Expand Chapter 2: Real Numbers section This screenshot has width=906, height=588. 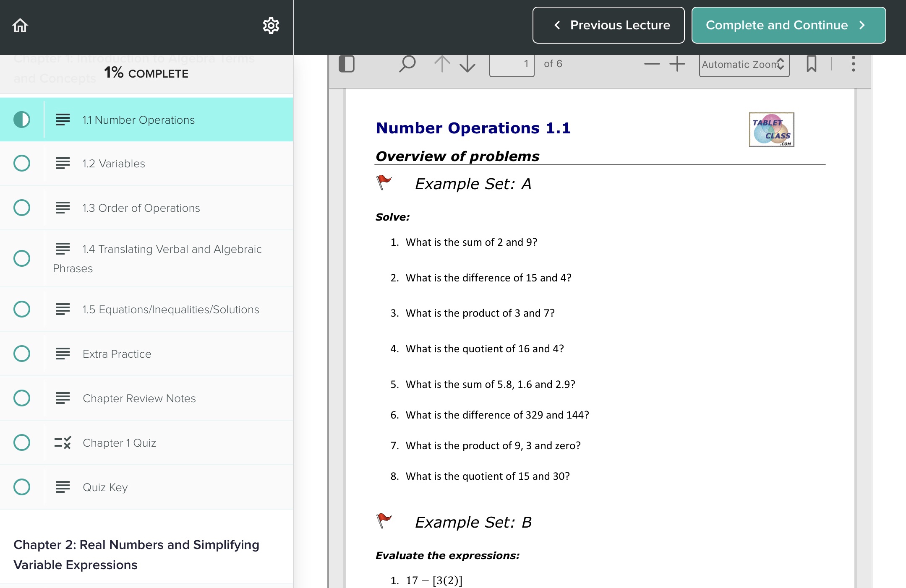click(136, 554)
